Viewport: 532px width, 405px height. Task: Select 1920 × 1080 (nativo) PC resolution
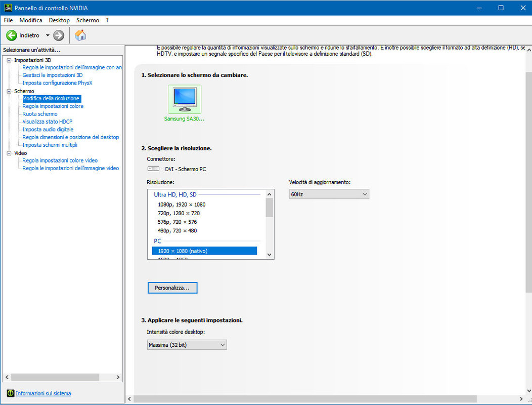coord(204,251)
